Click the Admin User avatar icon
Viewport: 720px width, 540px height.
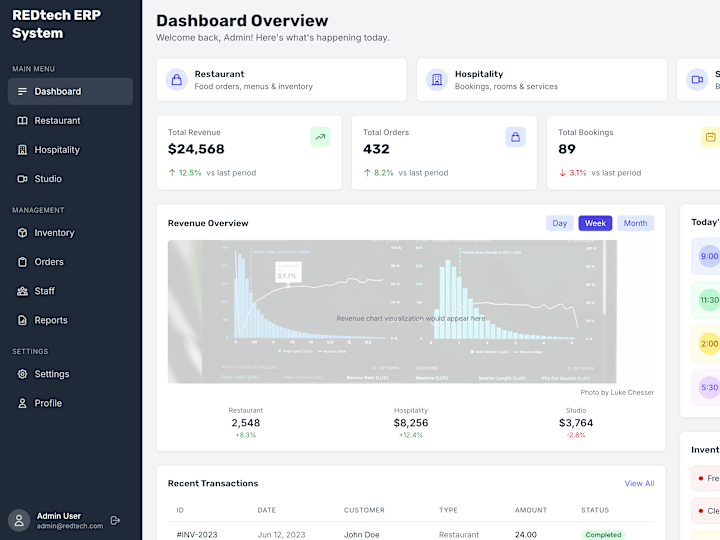point(19,520)
